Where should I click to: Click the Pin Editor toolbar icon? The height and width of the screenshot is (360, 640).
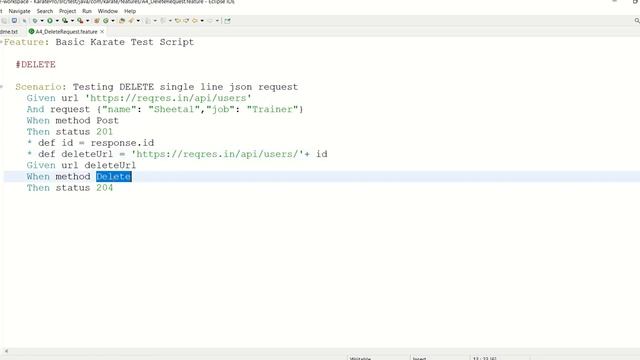point(227,20)
